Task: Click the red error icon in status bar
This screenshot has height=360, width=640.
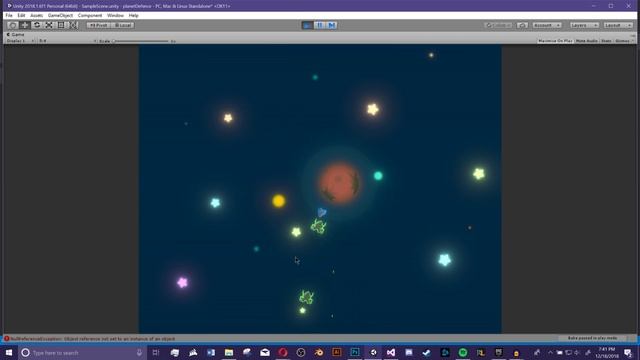Action: pyautogui.click(x=7, y=339)
